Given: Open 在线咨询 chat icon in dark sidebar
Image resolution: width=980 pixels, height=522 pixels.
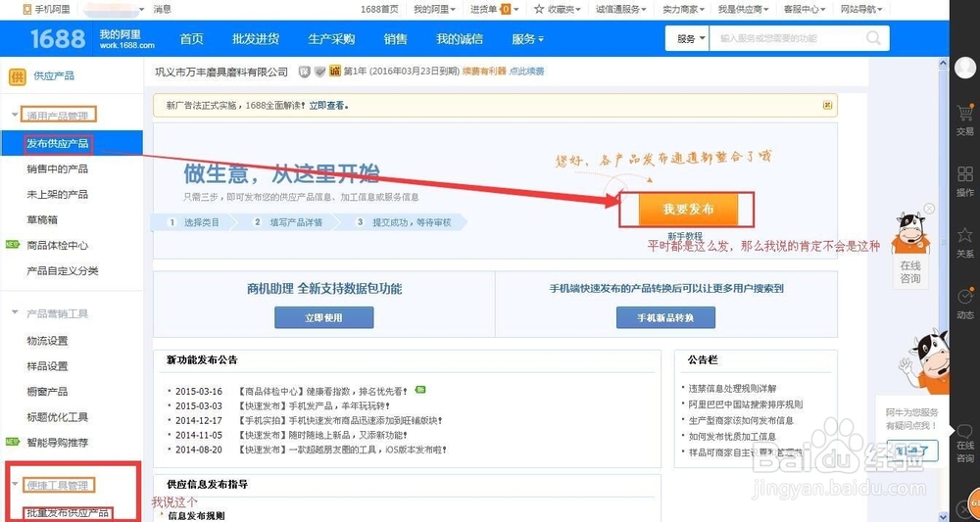Looking at the screenshot, I should 965,431.
